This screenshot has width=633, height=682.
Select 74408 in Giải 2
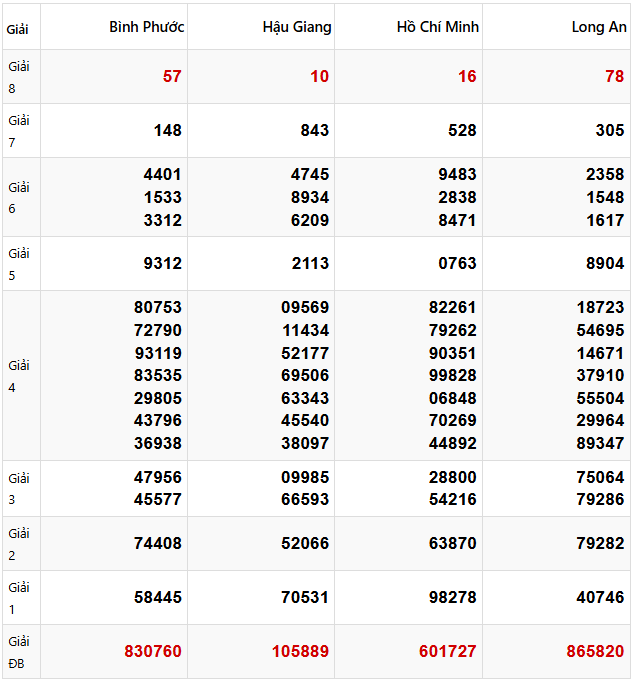click(x=158, y=544)
